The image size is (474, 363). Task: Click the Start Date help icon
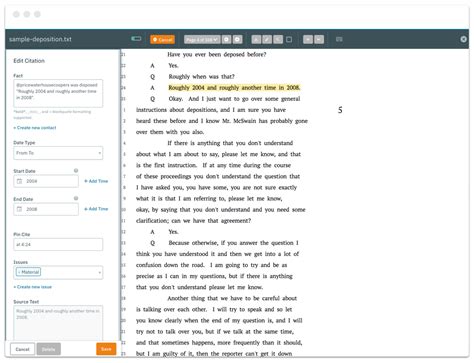pyautogui.click(x=76, y=170)
